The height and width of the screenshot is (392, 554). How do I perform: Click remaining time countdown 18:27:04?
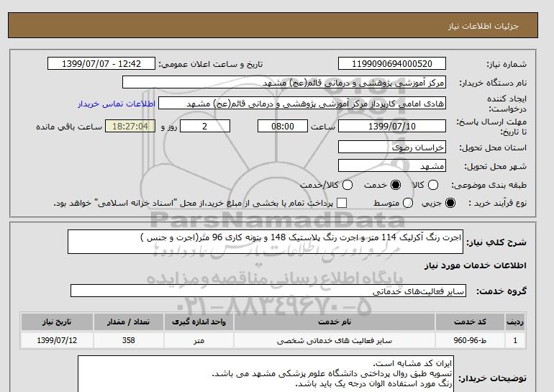click(x=130, y=126)
